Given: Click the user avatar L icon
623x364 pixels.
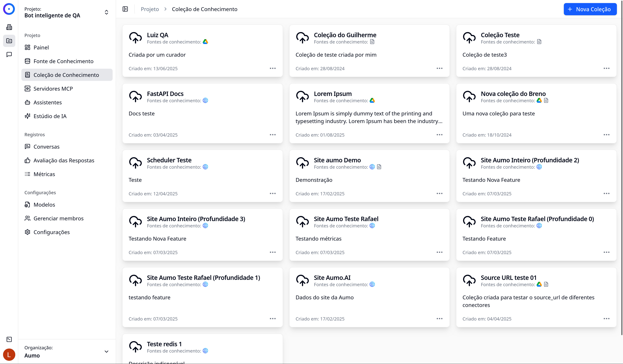Looking at the screenshot, I should 9,355.
